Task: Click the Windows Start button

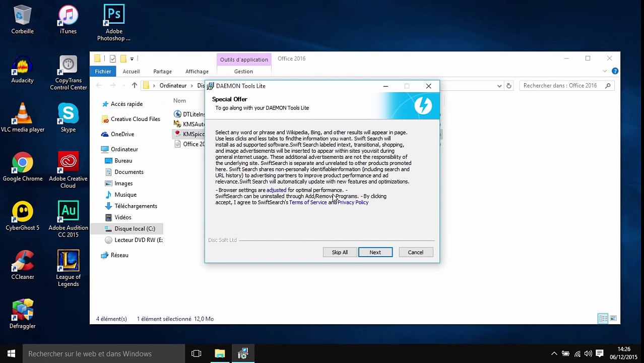Action: [x=11, y=353]
